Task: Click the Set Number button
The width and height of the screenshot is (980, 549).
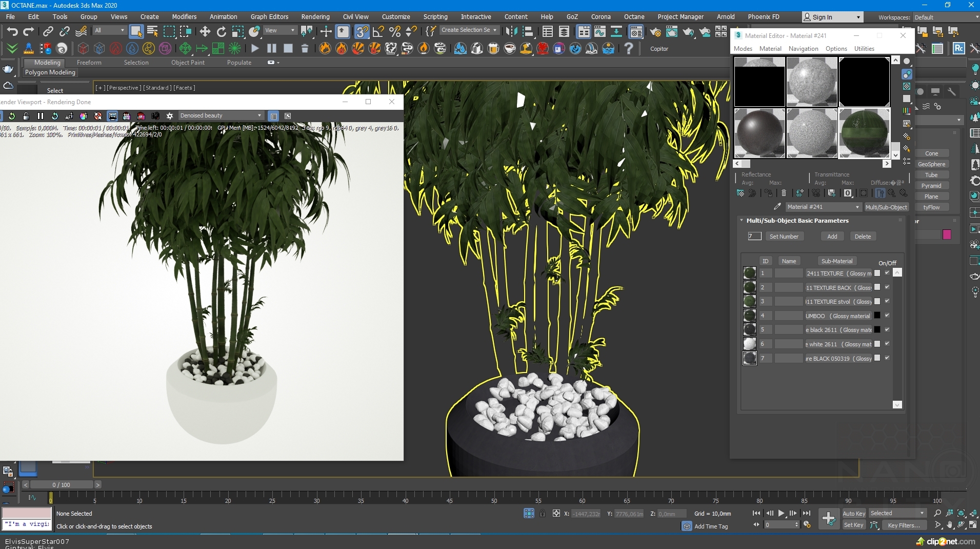Action: click(784, 237)
